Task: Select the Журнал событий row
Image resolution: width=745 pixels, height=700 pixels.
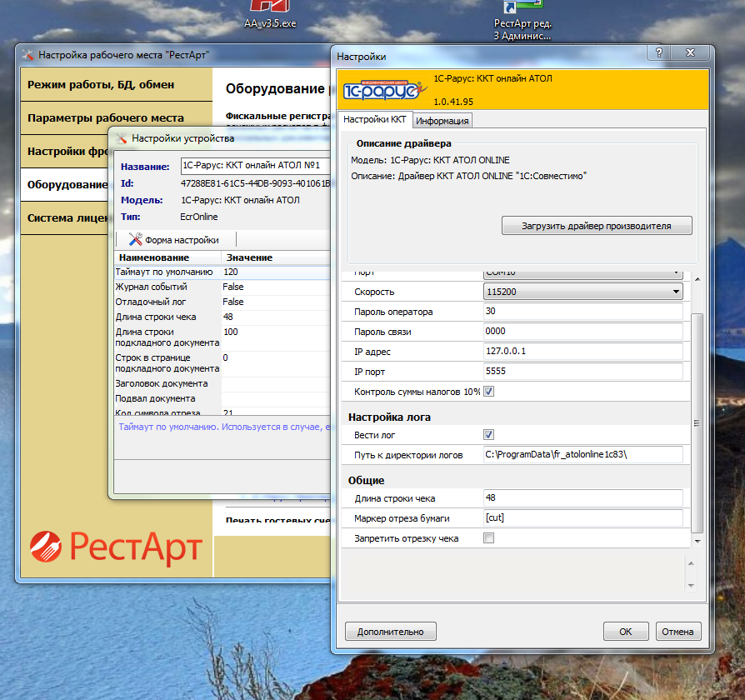Action: click(222, 287)
